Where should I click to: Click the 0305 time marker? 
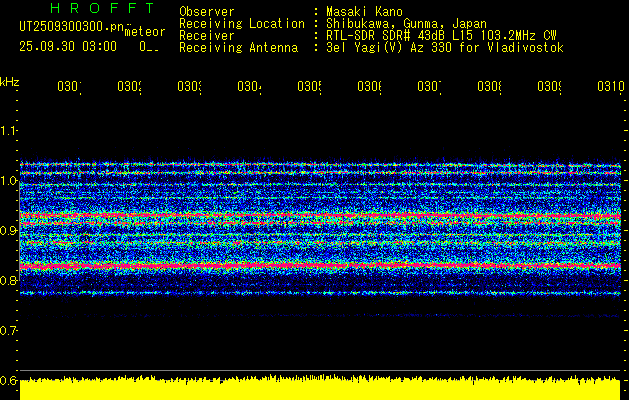pyautogui.click(x=309, y=86)
